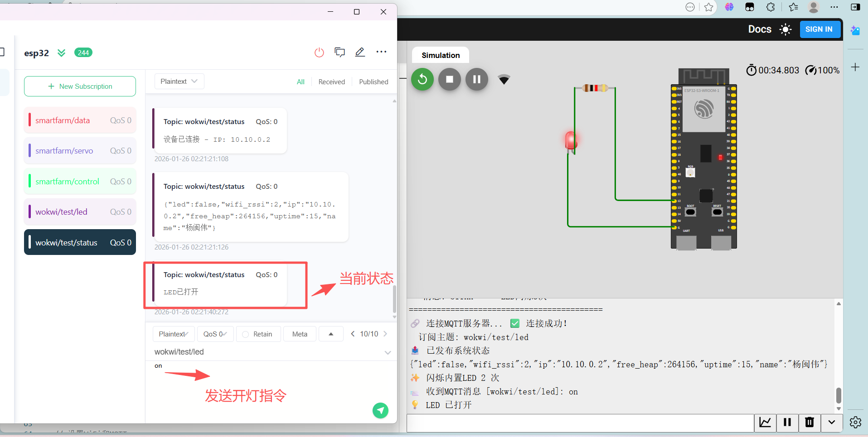Click the SIGN IN button
This screenshot has width=868, height=437.
pos(819,29)
